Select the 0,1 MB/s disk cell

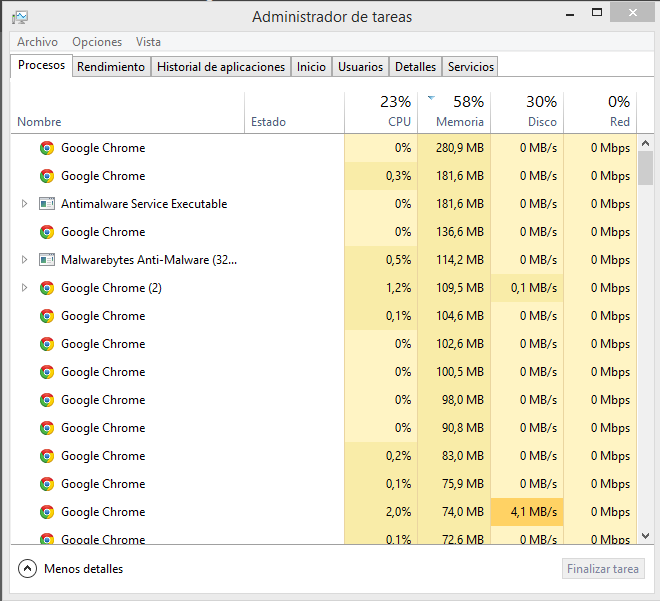point(527,288)
